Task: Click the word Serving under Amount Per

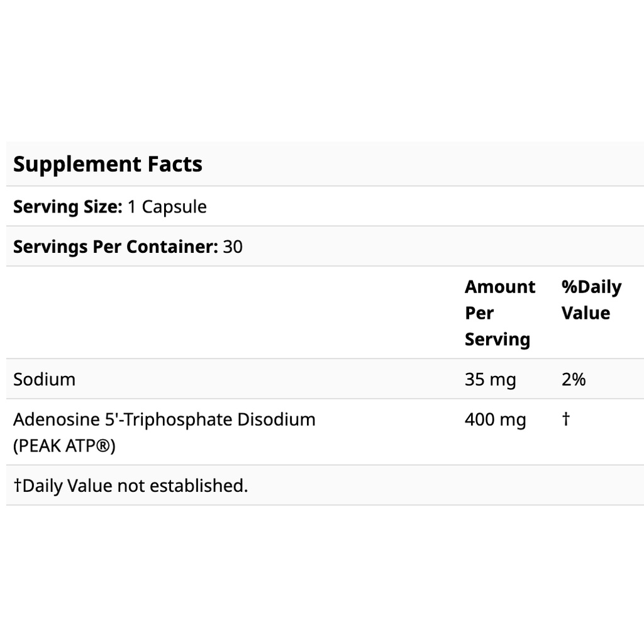Action: 497,340
